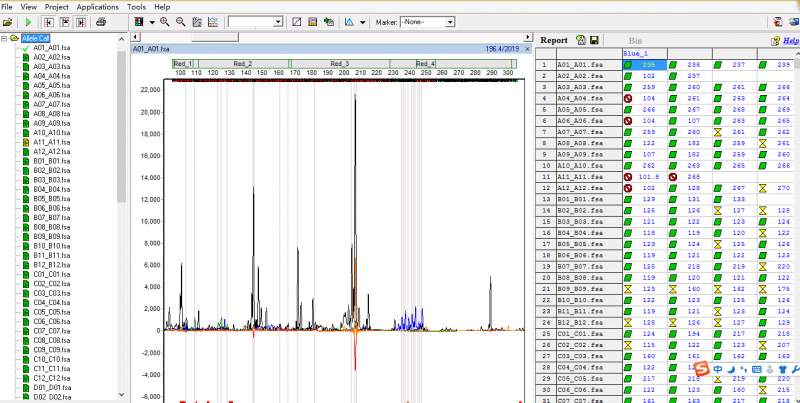800x403 pixels.
Task: Click the open project folder icon
Action: (8, 21)
